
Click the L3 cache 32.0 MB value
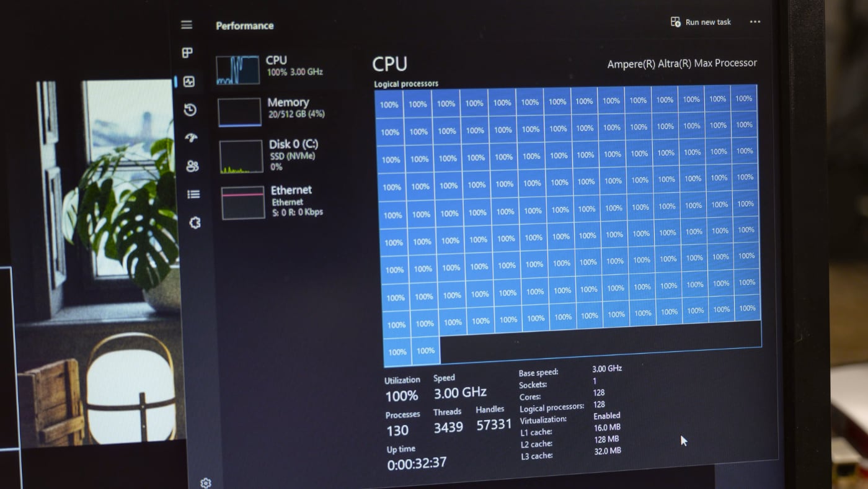[608, 451]
